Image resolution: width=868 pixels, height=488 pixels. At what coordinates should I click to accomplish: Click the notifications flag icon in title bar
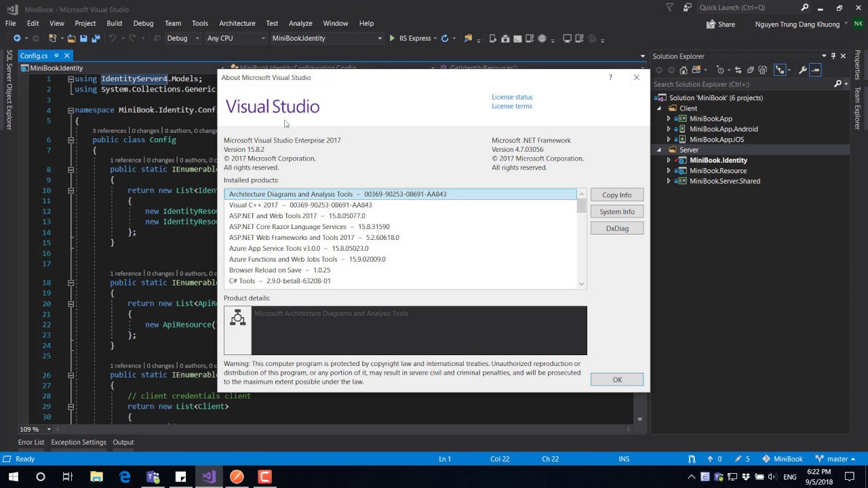[x=670, y=7]
